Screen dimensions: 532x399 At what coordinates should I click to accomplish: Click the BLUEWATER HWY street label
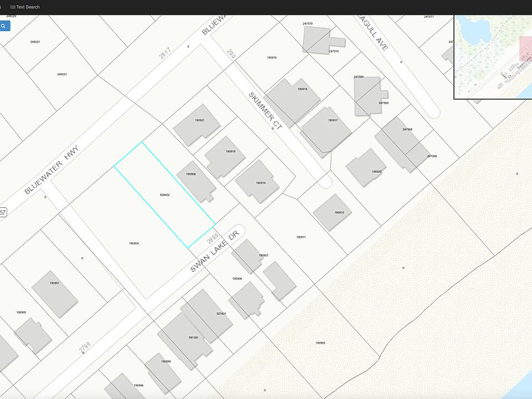point(52,170)
